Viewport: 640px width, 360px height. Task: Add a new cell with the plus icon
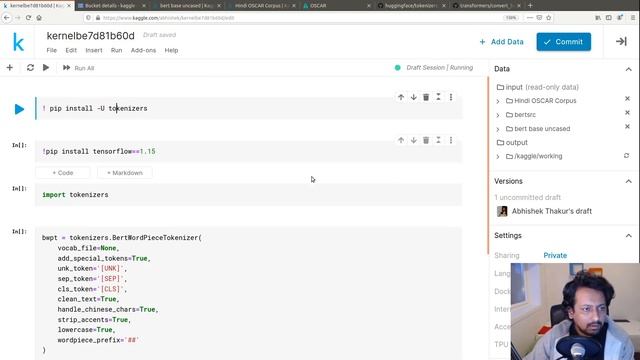(x=10, y=68)
